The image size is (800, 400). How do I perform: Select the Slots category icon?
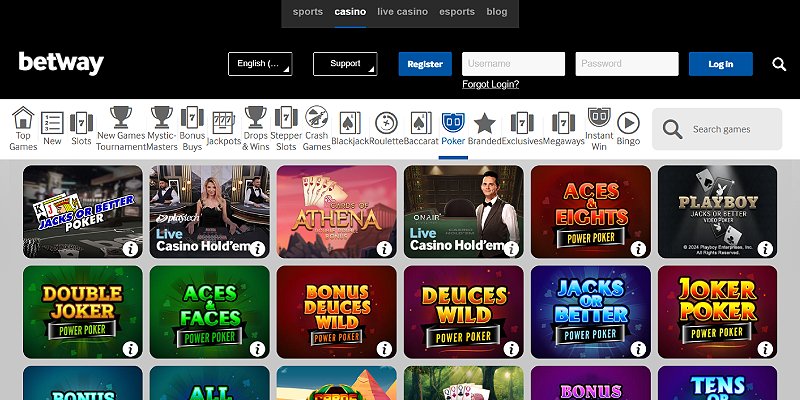81,123
